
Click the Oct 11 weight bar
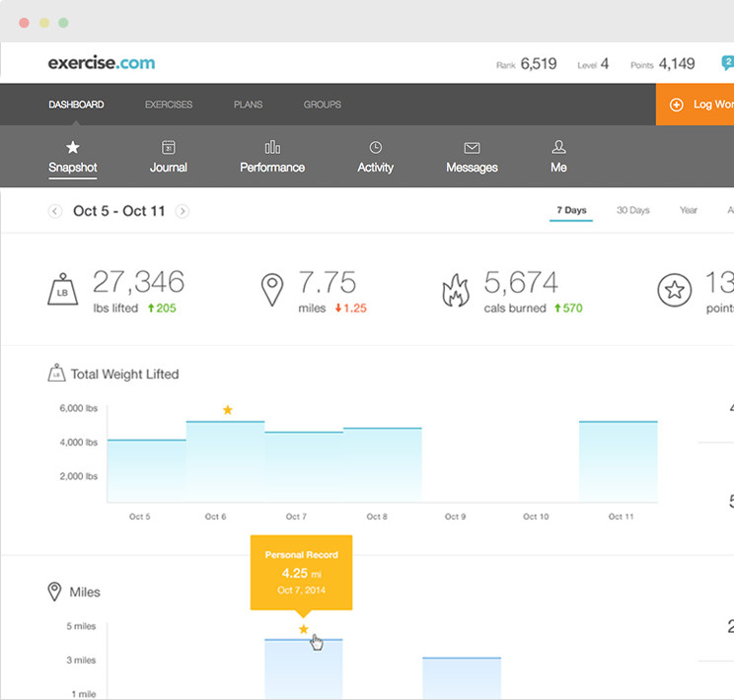click(x=619, y=461)
